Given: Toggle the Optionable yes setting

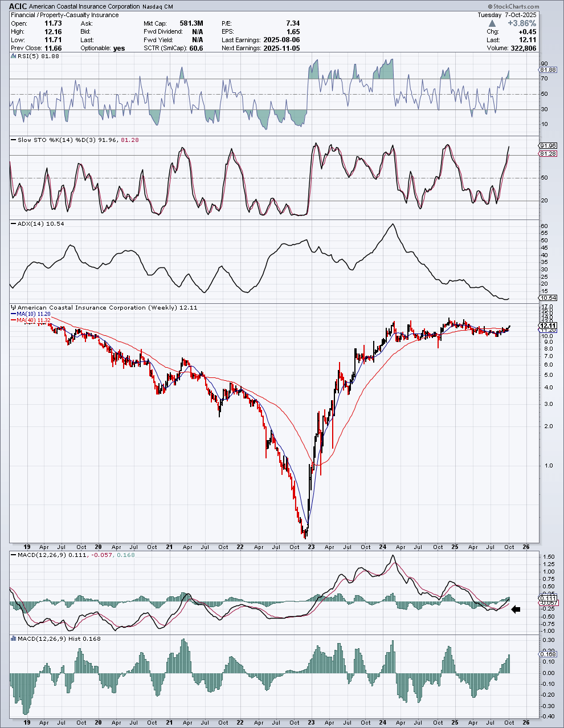Looking at the screenshot, I should [x=118, y=48].
